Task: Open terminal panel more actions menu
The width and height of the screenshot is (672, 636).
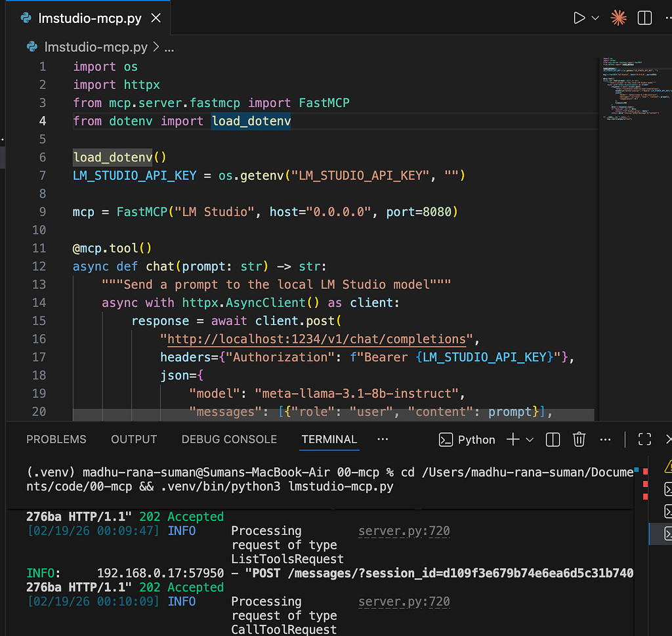Action: [605, 439]
